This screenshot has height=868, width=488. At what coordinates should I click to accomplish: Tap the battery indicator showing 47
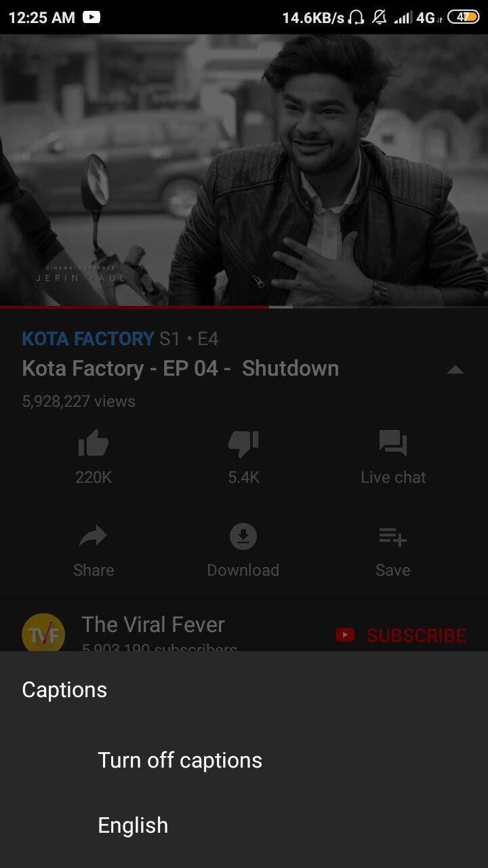[463, 17]
